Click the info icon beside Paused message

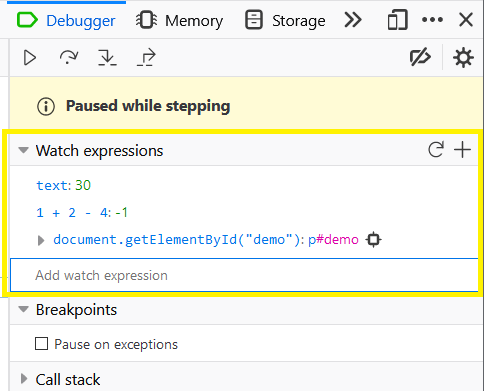pyautogui.click(x=46, y=107)
